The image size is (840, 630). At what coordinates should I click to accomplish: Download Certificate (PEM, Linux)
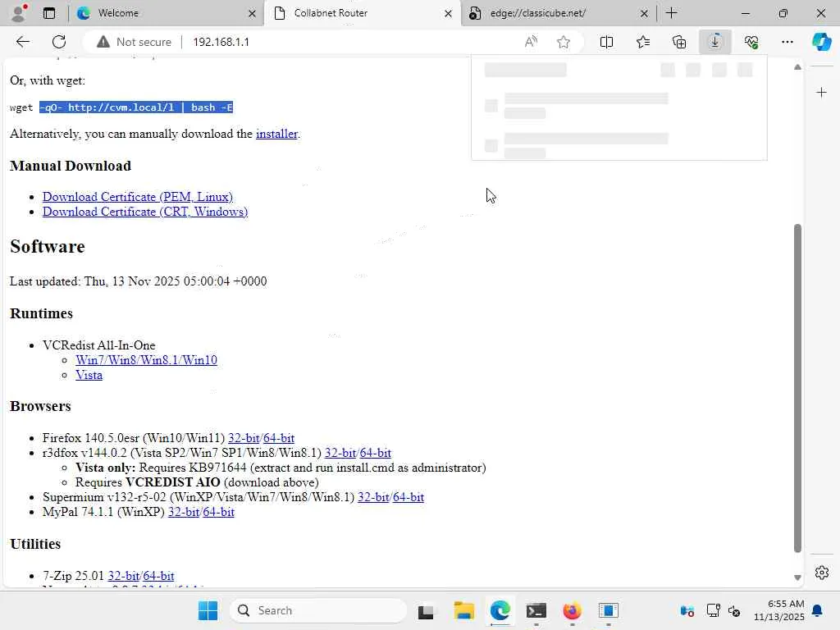(138, 197)
